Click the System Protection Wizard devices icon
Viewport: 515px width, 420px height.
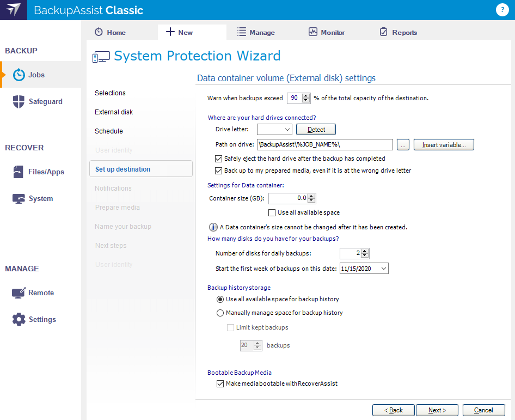point(101,57)
